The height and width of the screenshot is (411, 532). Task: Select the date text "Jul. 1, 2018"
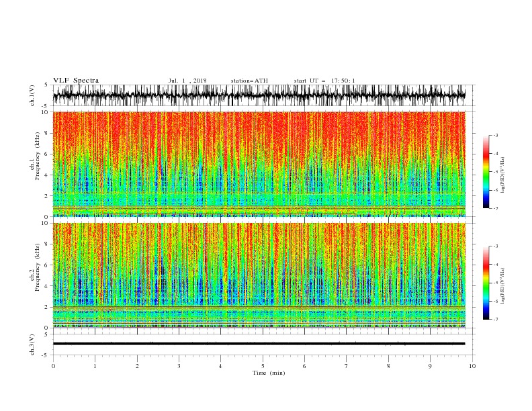(x=187, y=81)
